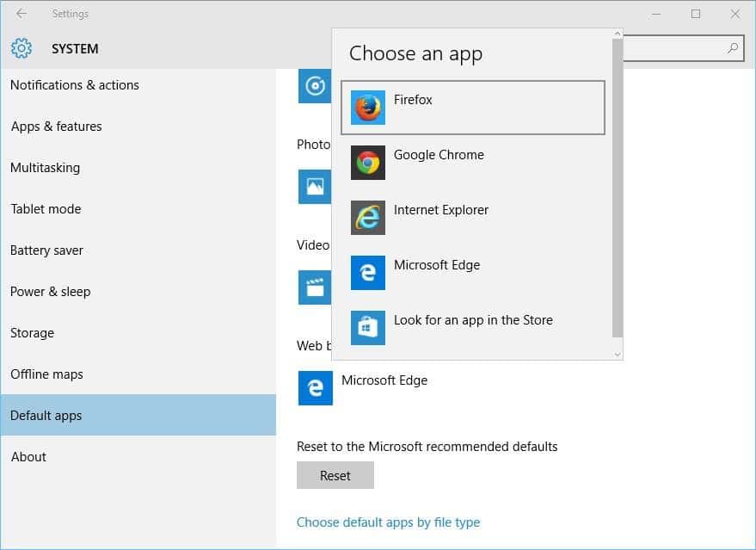Open Apps & features section

pos(138,127)
